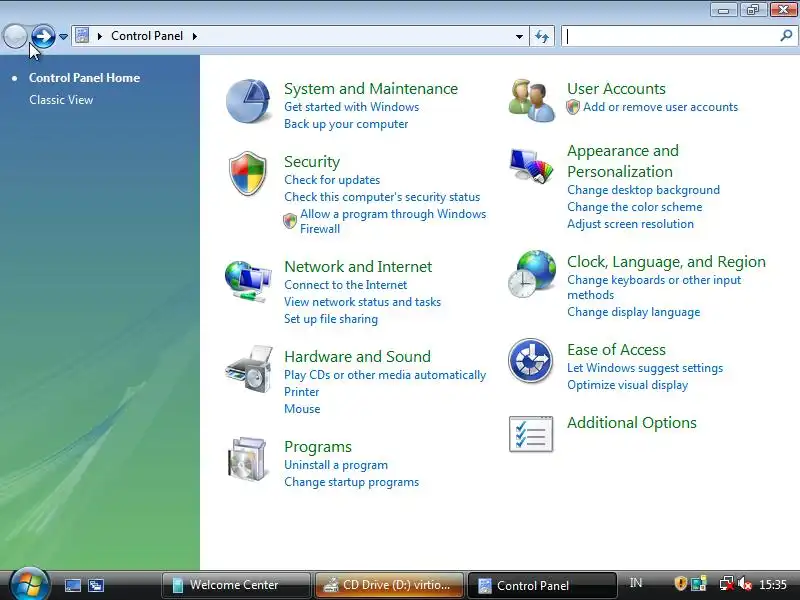The height and width of the screenshot is (600, 800).
Task: Open the Programs software box icon
Action: click(248, 459)
